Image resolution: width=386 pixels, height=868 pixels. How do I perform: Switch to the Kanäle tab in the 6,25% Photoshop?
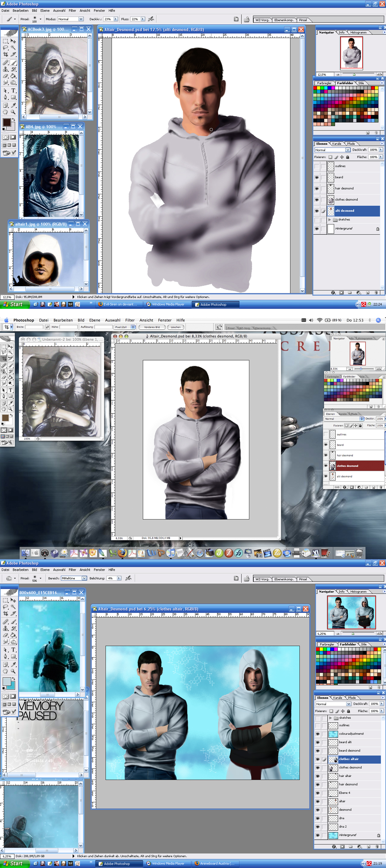click(337, 698)
